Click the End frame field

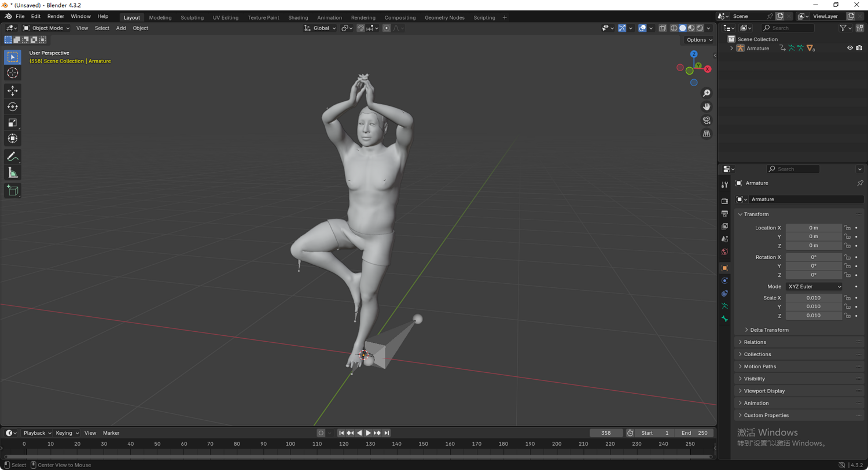click(x=694, y=433)
